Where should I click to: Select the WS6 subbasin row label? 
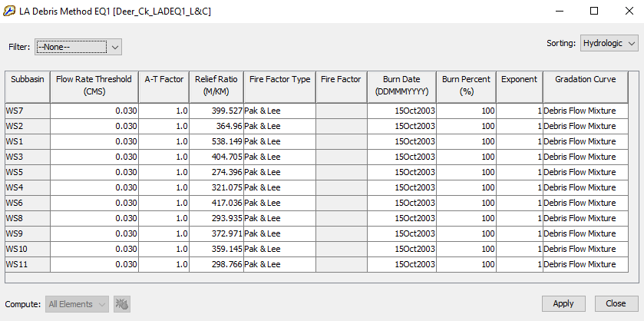coord(28,203)
